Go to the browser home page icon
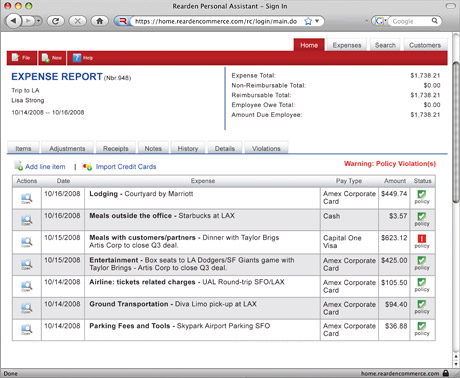The height and width of the screenshot is (378, 460). coord(99,21)
